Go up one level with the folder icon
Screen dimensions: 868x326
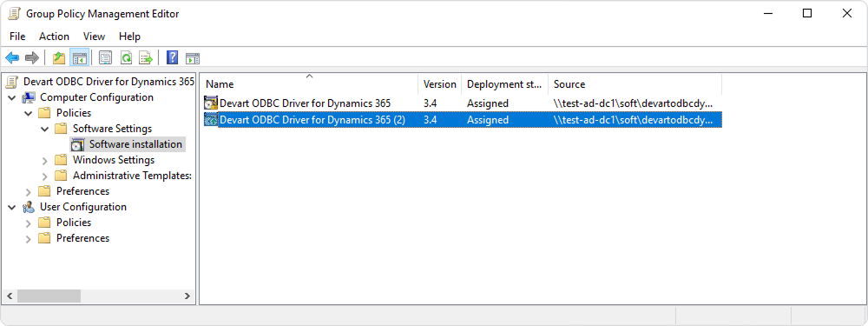coord(59,57)
